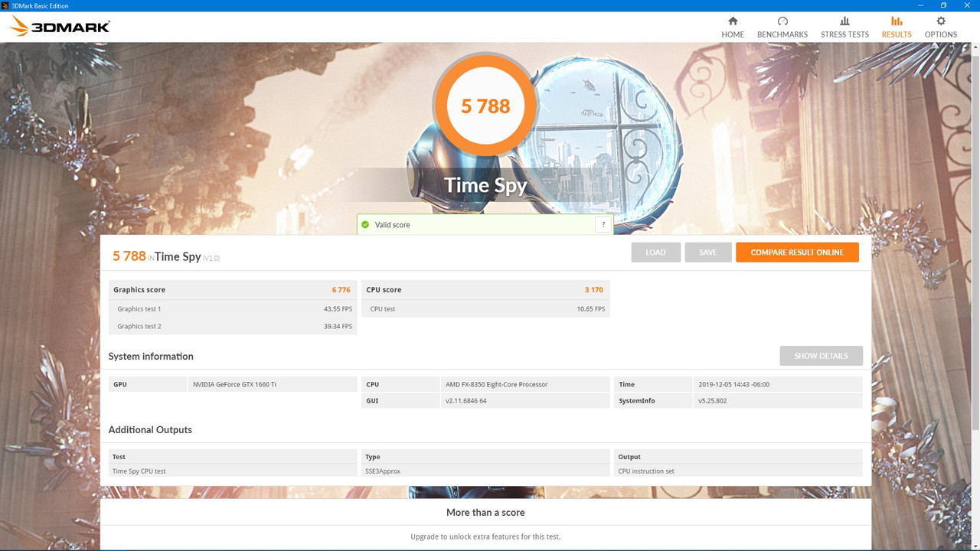The image size is (980, 551).
Task: Click NVIDIA GeForce GTX 1660 Ti text
Action: tap(234, 384)
